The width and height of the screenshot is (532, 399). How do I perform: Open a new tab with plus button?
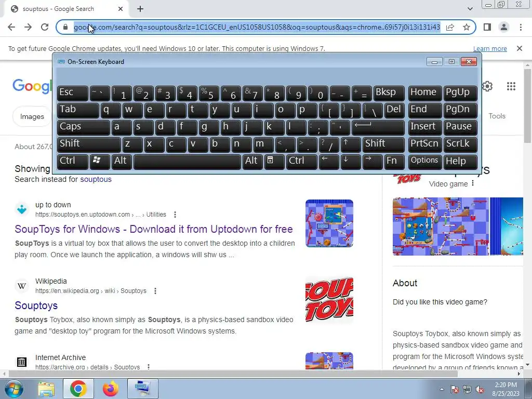[x=140, y=9]
